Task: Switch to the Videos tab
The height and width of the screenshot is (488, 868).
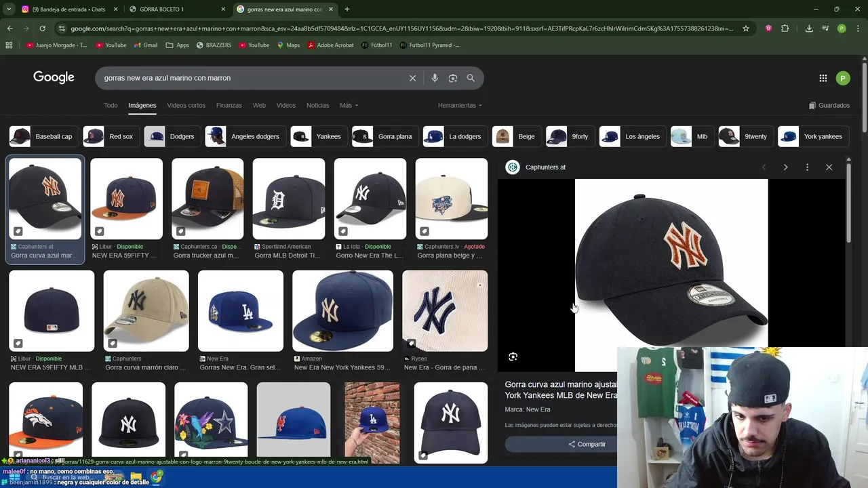Action: 285,105
